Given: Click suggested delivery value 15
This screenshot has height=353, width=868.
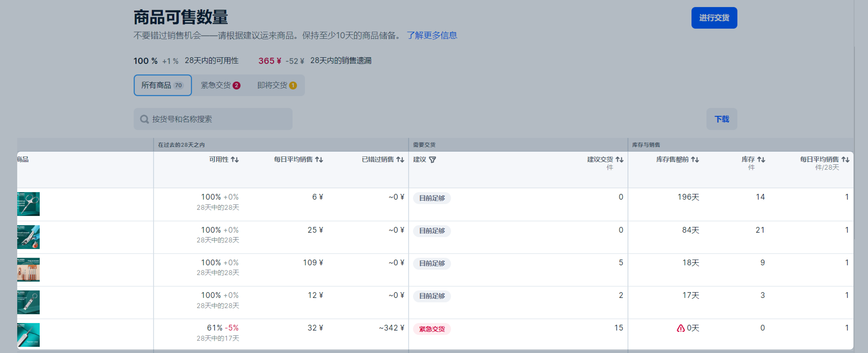Looking at the screenshot, I should (x=619, y=328).
